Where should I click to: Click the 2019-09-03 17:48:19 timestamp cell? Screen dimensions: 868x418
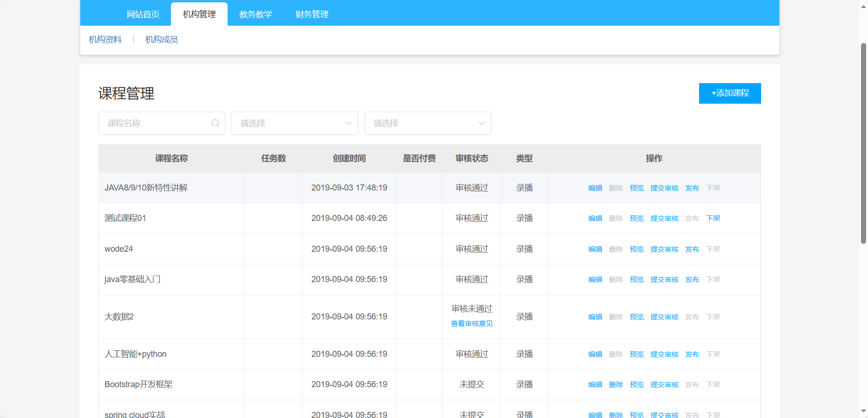tap(349, 188)
